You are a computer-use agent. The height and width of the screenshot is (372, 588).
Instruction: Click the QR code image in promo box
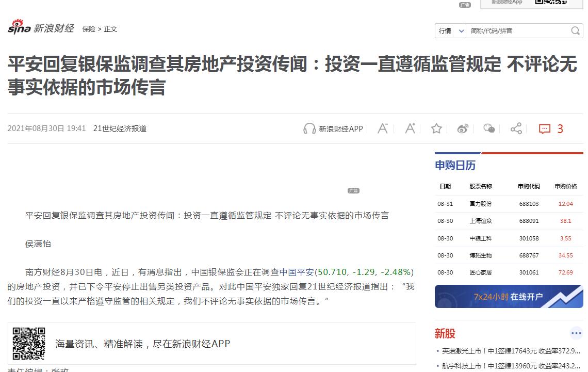coord(29,344)
